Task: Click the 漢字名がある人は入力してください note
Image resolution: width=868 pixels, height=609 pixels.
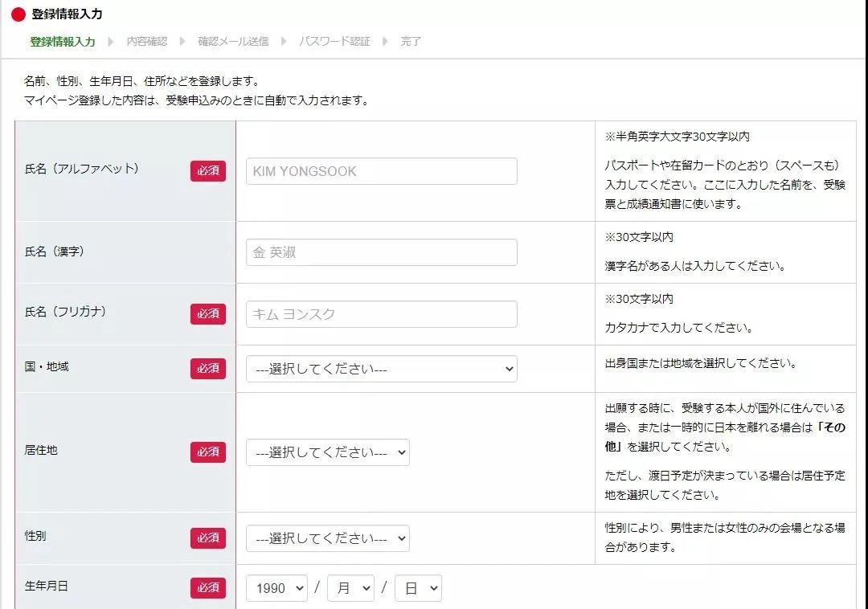Action: pos(695,266)
